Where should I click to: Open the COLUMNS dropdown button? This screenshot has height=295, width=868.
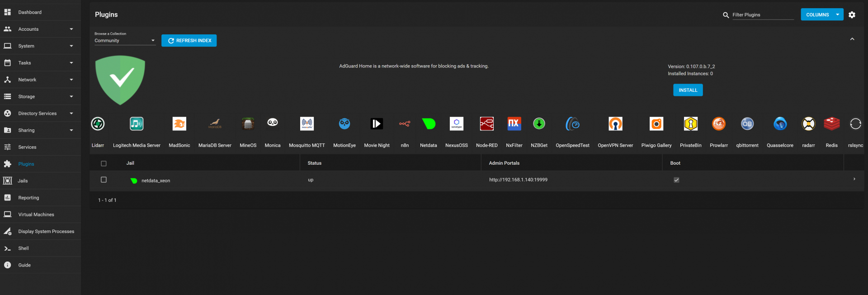point(822,14)
